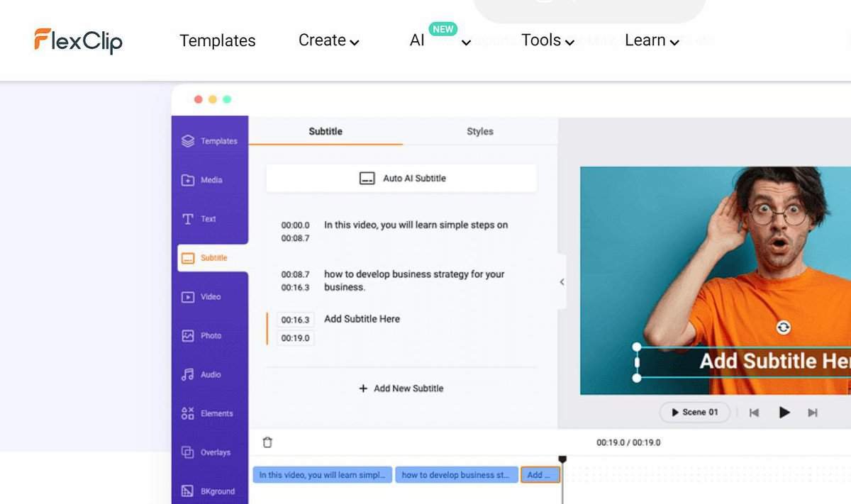
Task: Click the Auto AI Subtitle button
Action: point(401,179)
